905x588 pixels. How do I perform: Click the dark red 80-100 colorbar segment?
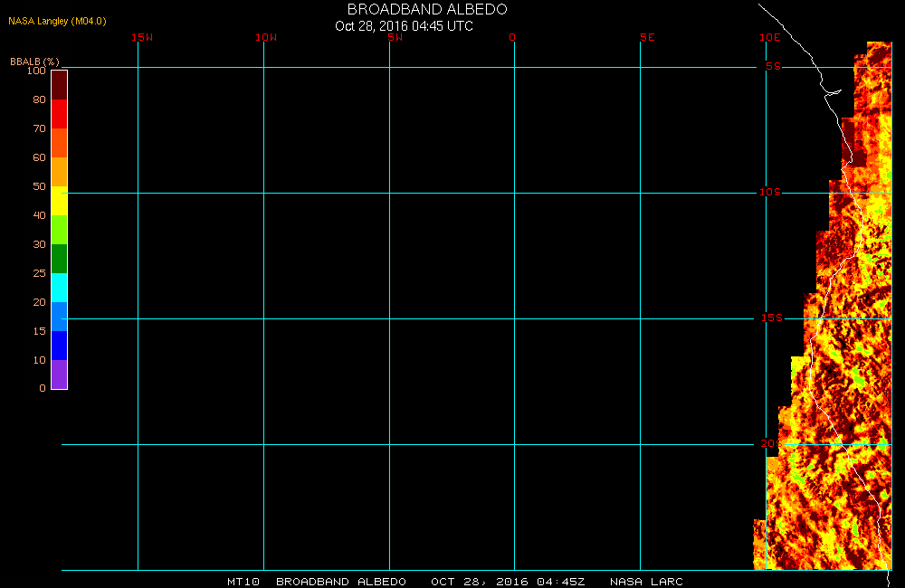[60, 85]
